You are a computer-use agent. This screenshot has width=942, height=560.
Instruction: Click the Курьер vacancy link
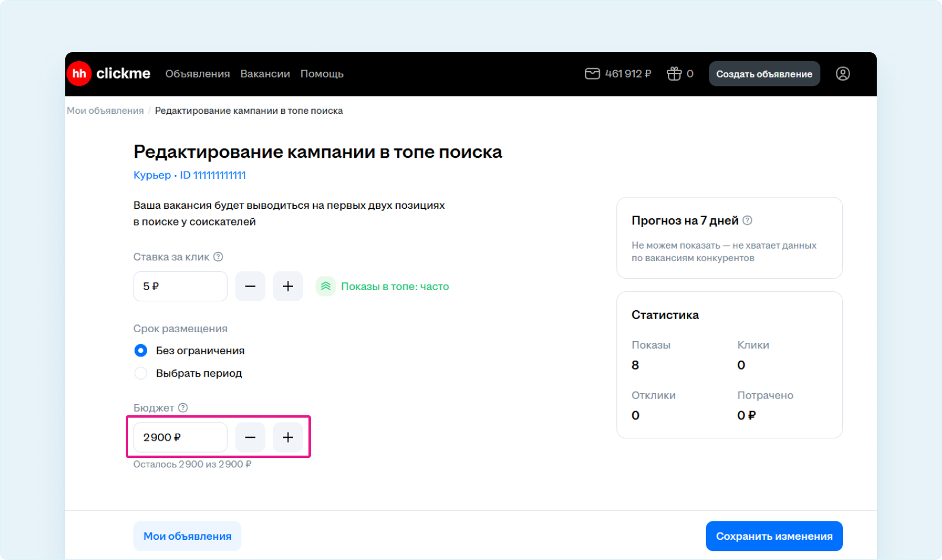(152, 175)
